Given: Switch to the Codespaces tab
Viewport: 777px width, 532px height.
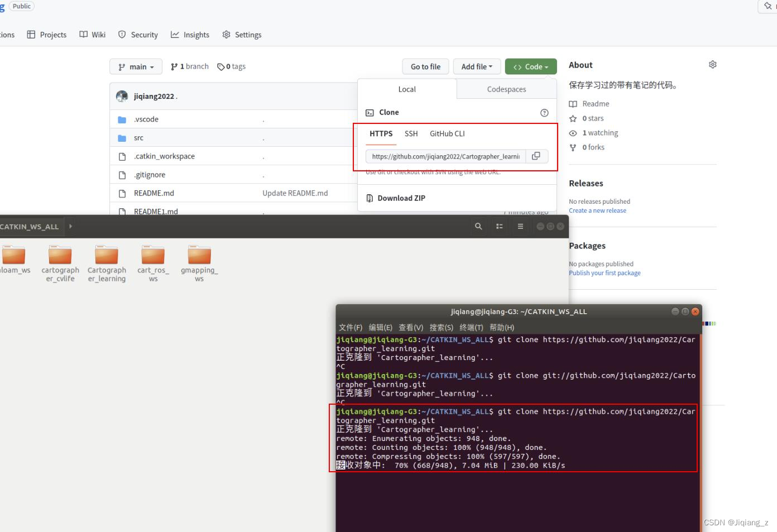Looking at the screenshot, I should coord(506,89).
